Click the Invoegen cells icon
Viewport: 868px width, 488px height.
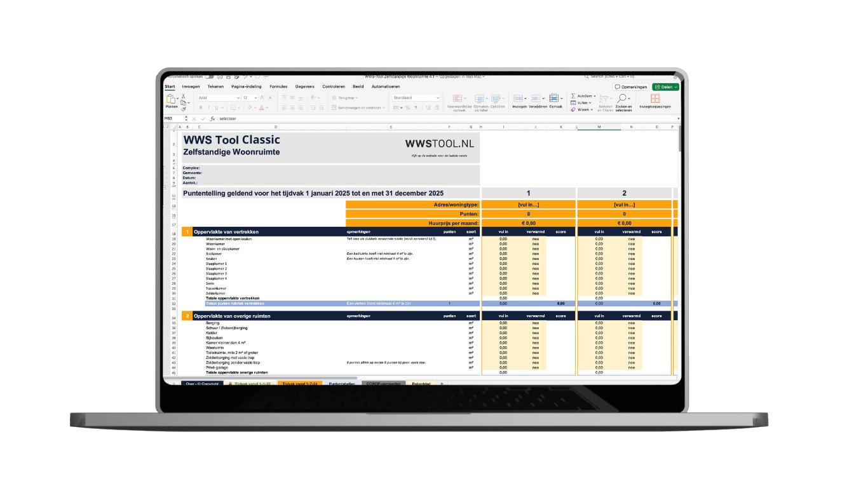[x=518, y=98]
